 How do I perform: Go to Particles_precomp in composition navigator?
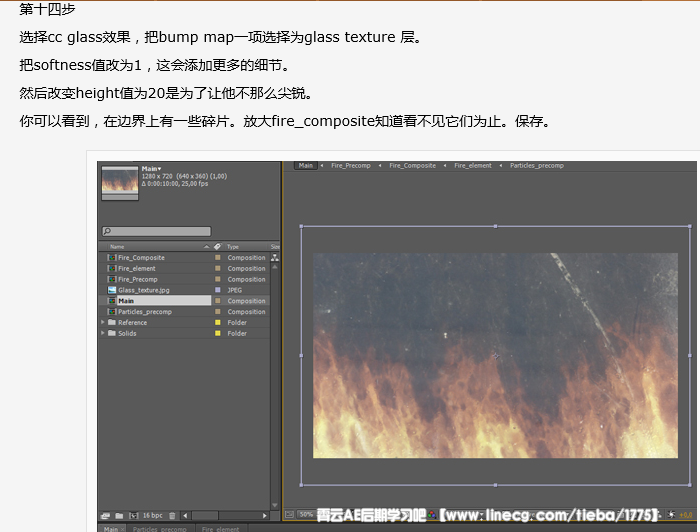[537, 166]
